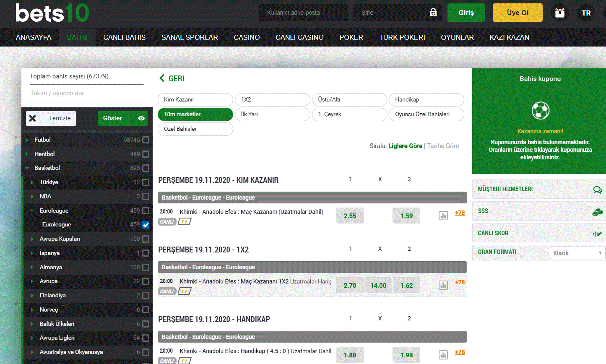Check the NBA checkbox
This screenshot has height=364, width=606.
pos(146,197)
